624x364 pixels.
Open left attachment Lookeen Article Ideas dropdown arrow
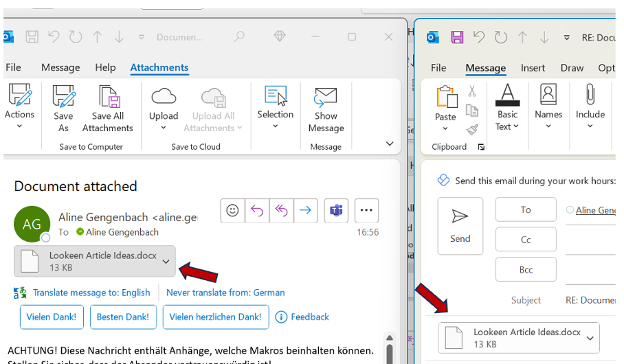pos(166,261)
